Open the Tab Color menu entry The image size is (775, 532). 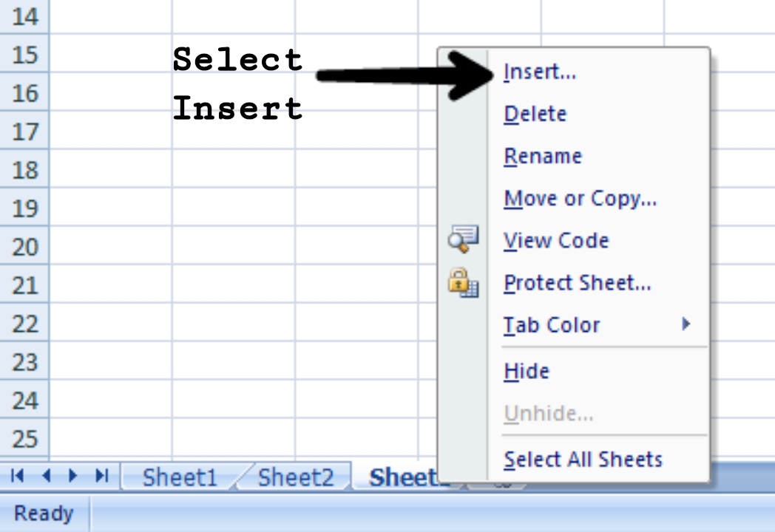pos(552,324)
